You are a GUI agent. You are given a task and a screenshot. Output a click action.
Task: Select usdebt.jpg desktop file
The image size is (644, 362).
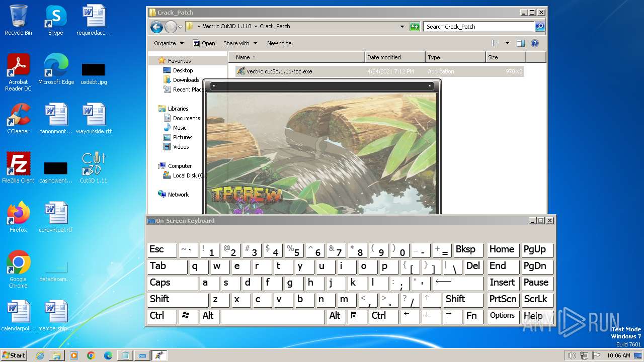click(94, 73)
